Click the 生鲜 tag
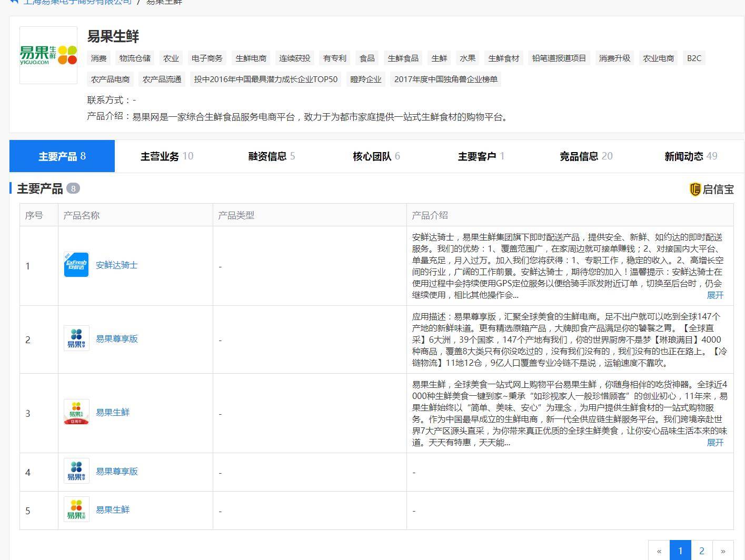The image size is (745, 560). (439, 58)
